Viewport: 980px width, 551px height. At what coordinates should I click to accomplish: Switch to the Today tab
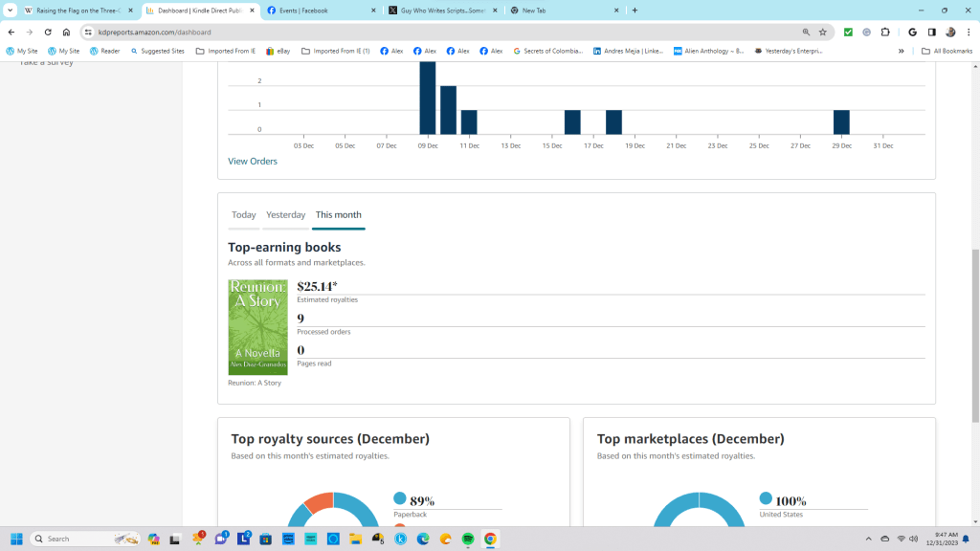pyautogui.click(x=243, y=215)
